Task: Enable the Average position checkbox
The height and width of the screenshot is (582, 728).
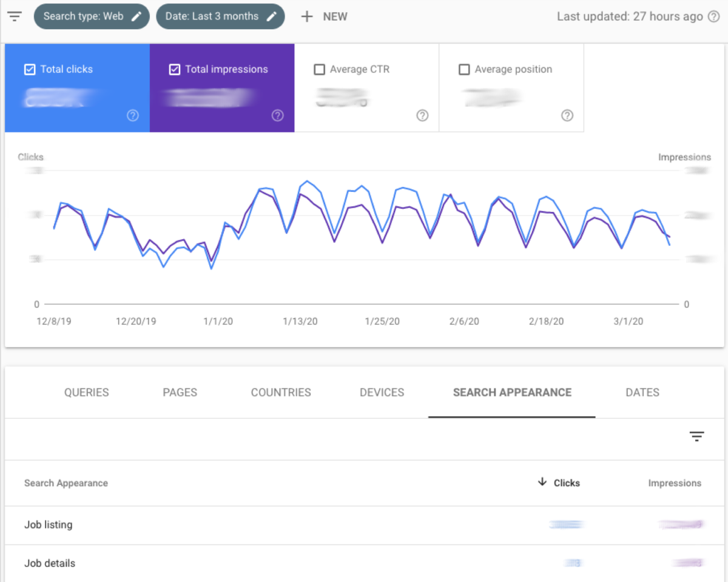Action: 464,70
